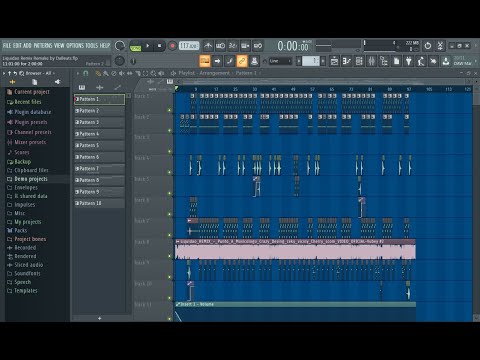Toggle step editing mode icon
The width and height of the screenshot is (480, 360).
229,61
